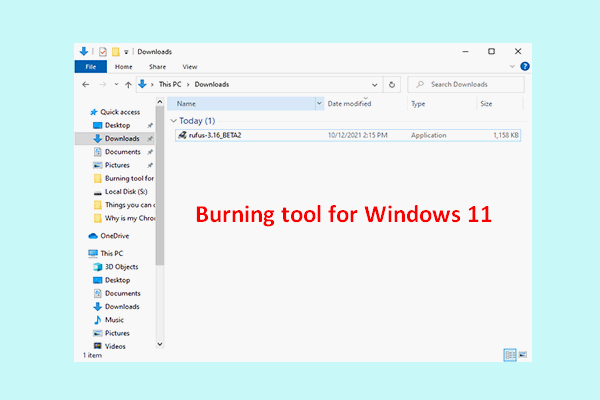The height and width of the screenshot is (400, 600).
Task: Expand the ribbon using the chevron
Action: tap(514, 67)
